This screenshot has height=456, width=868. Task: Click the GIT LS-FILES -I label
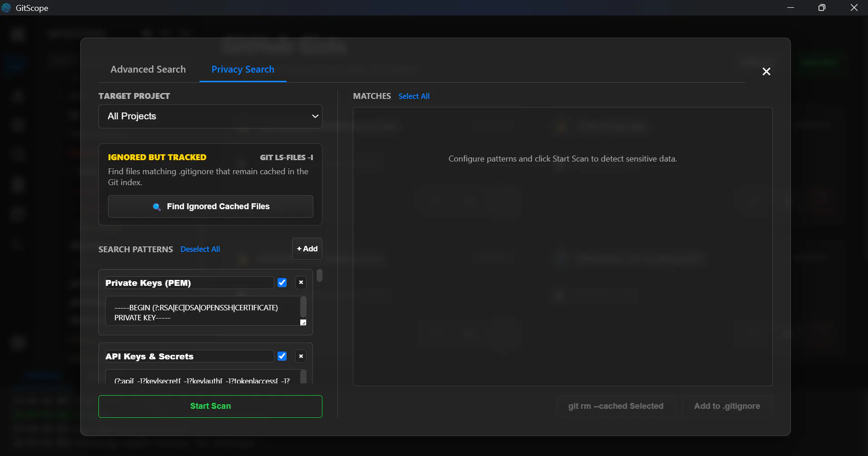(286, 157)
